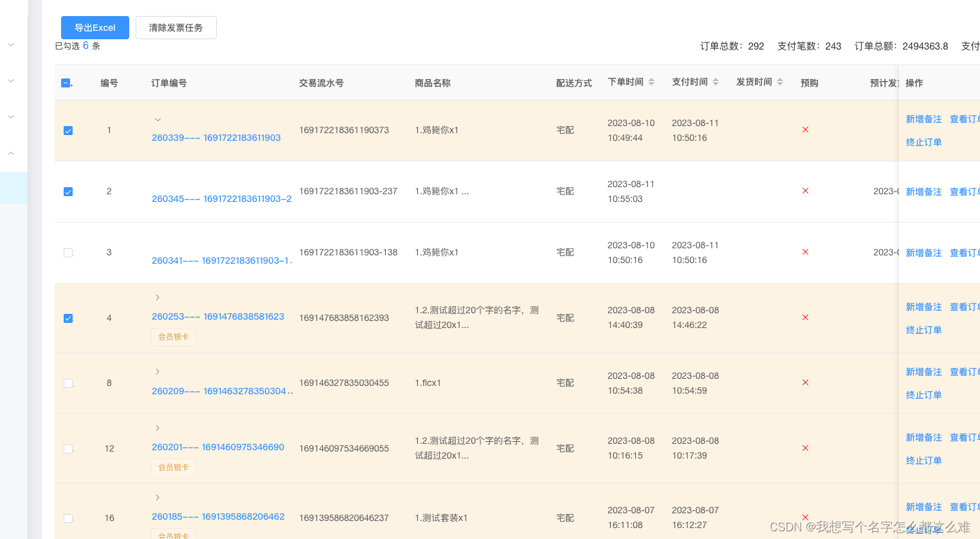Viewport: 980px width, 539px height.
Task: Click 新增备注 on the first order row
Action: click(924, 118)
